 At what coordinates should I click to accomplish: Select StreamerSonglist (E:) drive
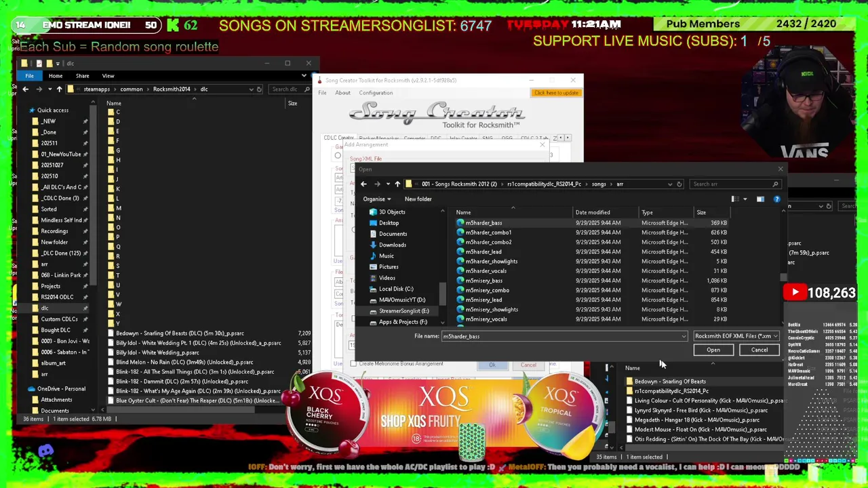[403, 310]
